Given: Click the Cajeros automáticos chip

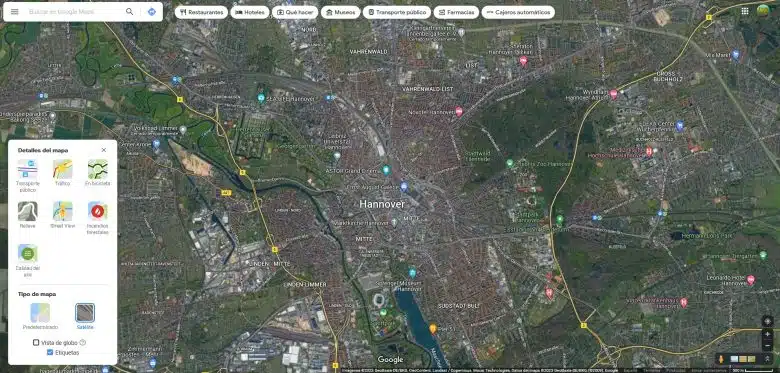Looking at the screenshot, I should 518,12.
